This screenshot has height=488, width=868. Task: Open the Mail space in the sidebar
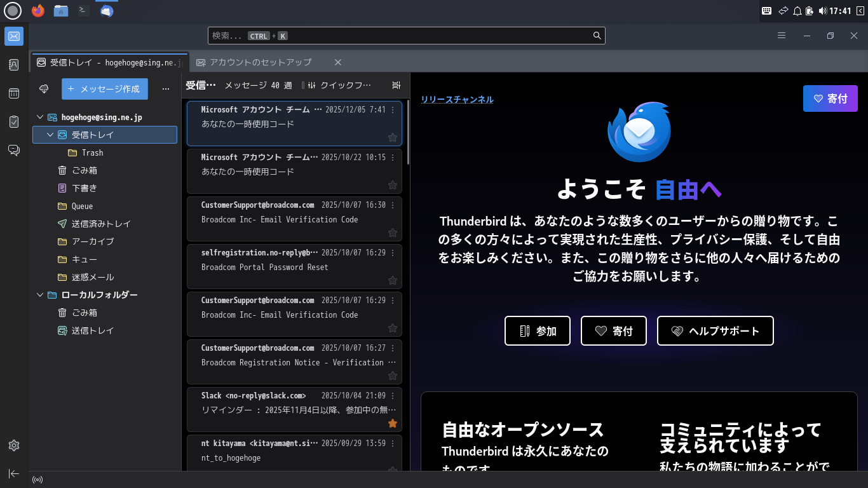[14, 36]
